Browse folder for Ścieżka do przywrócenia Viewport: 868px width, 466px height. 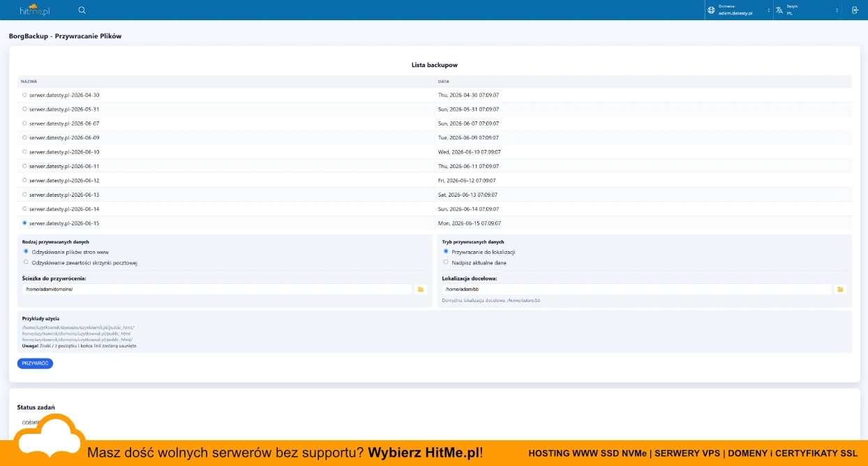(x=421, y=289)
